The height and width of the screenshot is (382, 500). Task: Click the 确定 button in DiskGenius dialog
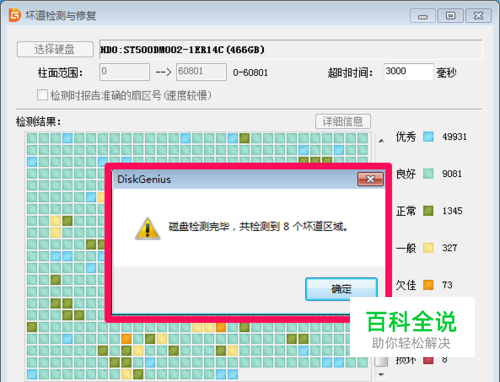point(341,289)
